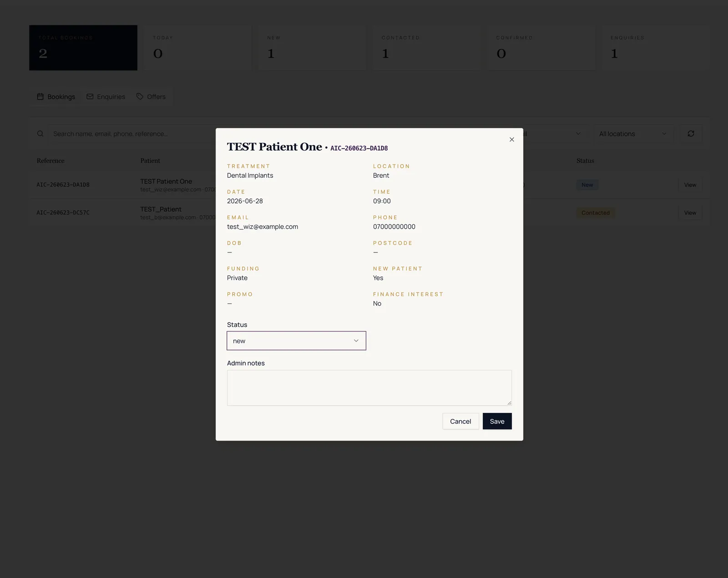728x578 pixels.
Task: Click the New status badge
Action: (x=587, y=185)
